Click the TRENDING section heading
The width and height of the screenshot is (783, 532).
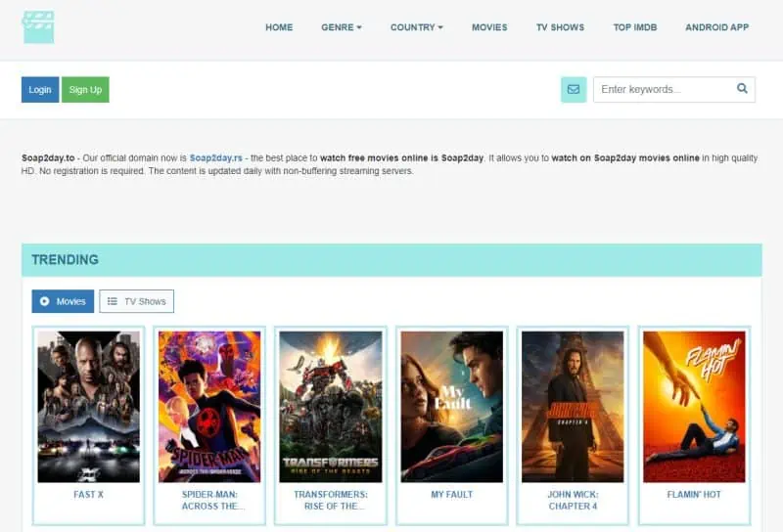(x=65, y=259)
